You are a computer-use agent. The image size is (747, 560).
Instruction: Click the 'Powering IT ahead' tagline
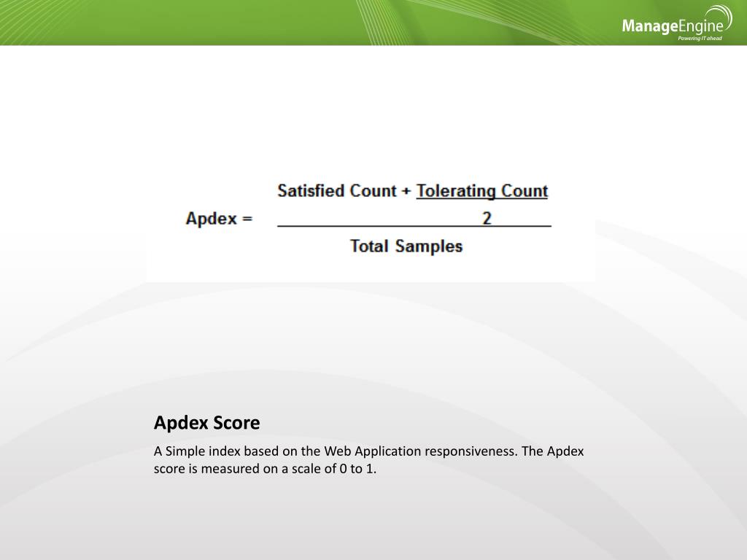click(x=700, y=38)
